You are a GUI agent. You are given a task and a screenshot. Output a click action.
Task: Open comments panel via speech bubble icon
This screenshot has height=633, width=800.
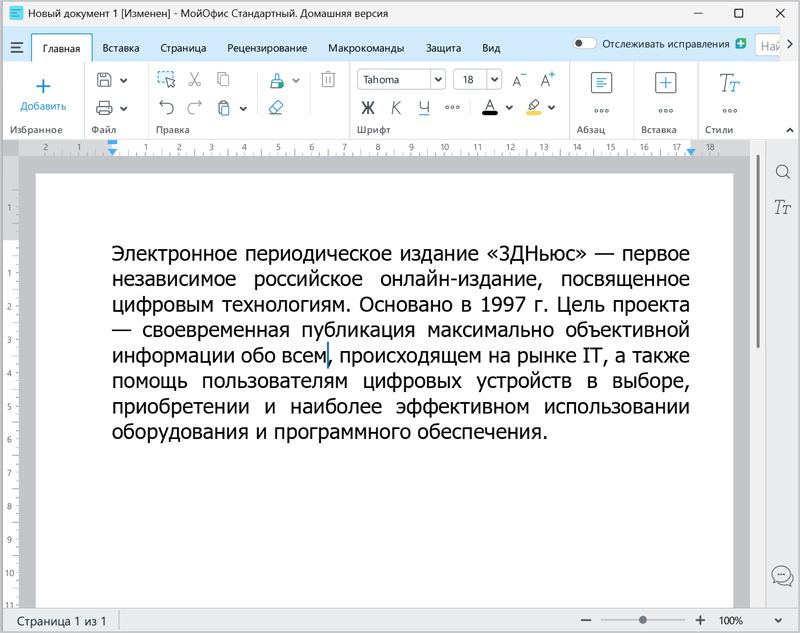click(782, 576)
